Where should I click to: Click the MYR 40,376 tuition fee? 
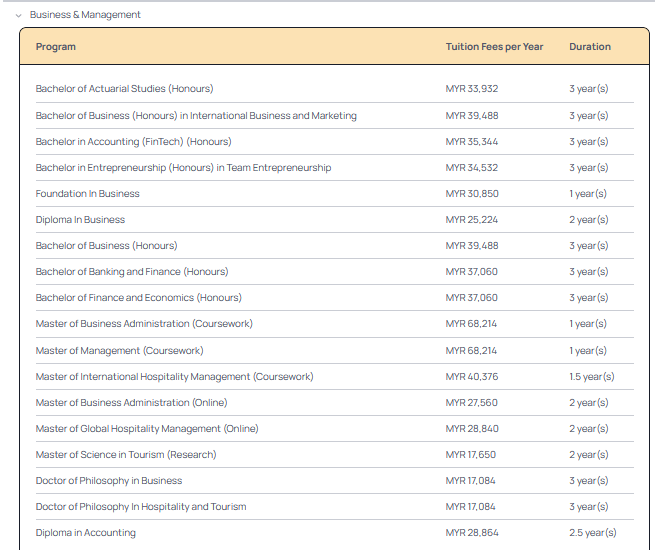click(472, 377)
